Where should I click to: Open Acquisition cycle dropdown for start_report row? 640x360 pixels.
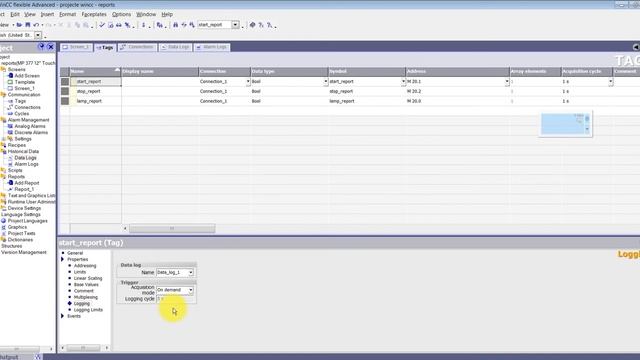pos(611,82)
